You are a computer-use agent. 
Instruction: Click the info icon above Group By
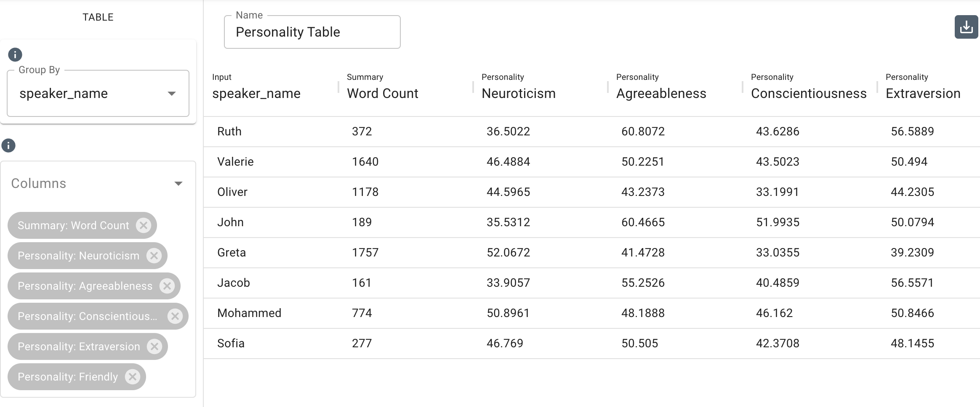pyautogui.click(x=15, y=54)
